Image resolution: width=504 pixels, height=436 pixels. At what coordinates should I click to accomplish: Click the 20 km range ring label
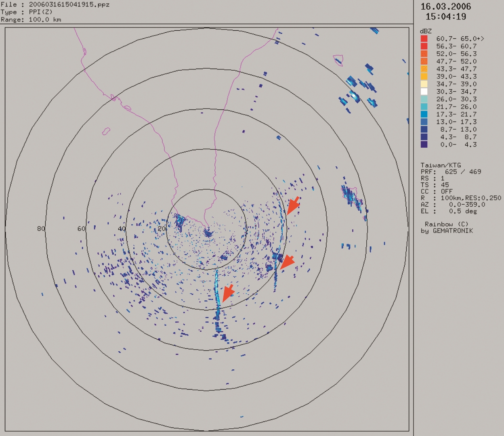pyautogui.click(x=162, y=229)
